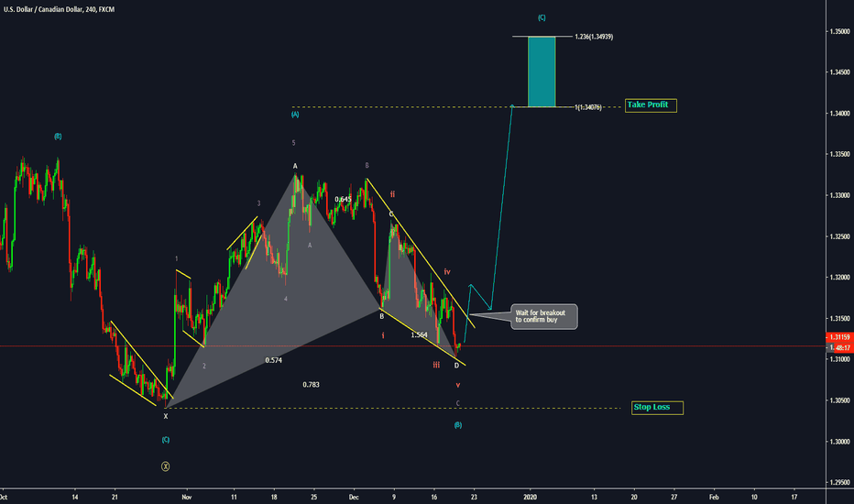
Task: Select the 1.564 ratio label
Action: (x=420, y=334)
